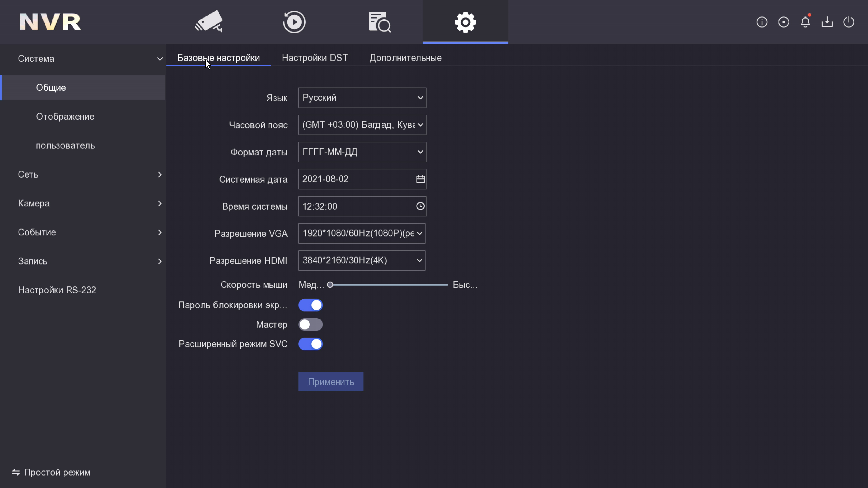Click the Применить button
This screenshot has height=488, width=868.
click(330, 382)
